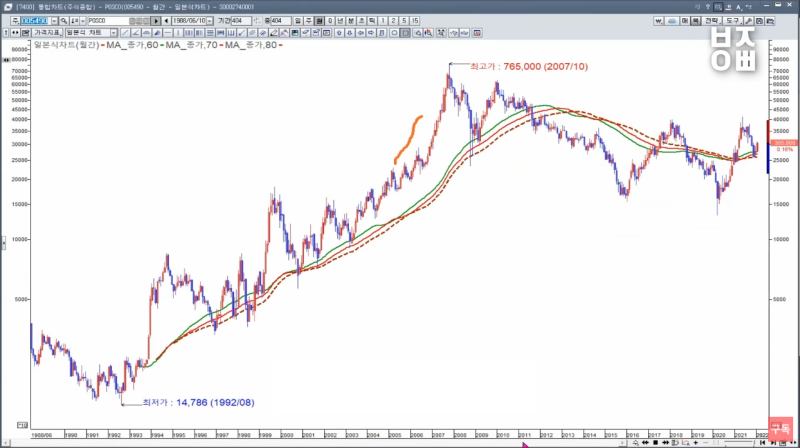Select the 주 (weekly) period toggle
Viewport: 800px width, 448px height.
click(x=308, y=21)
